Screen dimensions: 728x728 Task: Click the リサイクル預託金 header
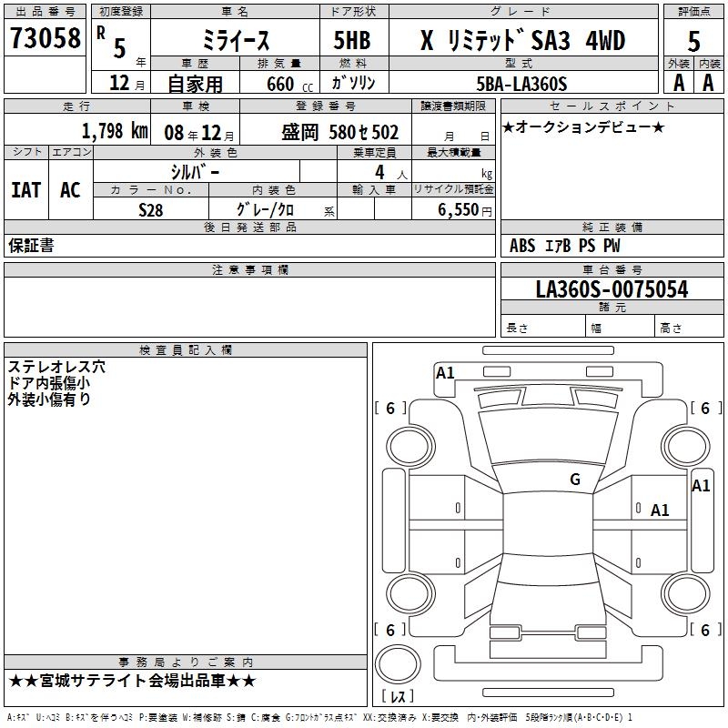point(453,189)
